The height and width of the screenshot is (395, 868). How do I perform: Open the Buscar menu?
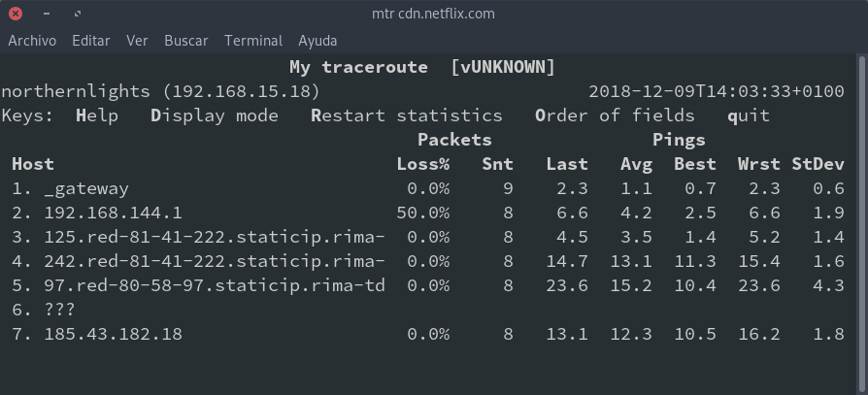pyautogui.click(x=185, y=41)
